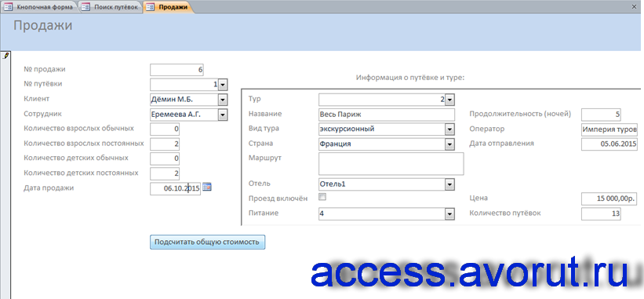
Task: Click Подсчитать общую стоимость button
Action: [x=207, y=242]
